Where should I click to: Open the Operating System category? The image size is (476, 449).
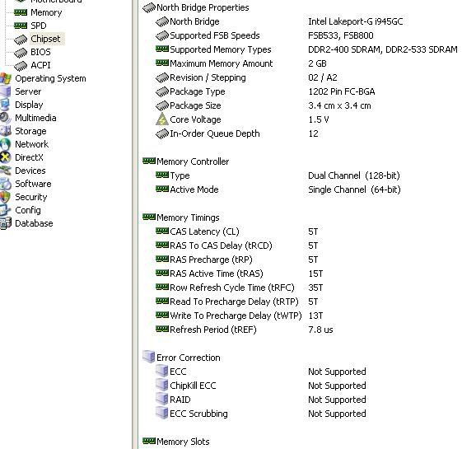click(50, 78)
